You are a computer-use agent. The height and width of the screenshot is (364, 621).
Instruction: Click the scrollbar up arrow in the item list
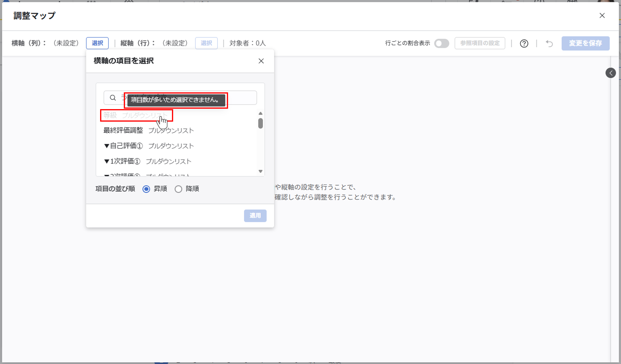click(x=260, y=113)
